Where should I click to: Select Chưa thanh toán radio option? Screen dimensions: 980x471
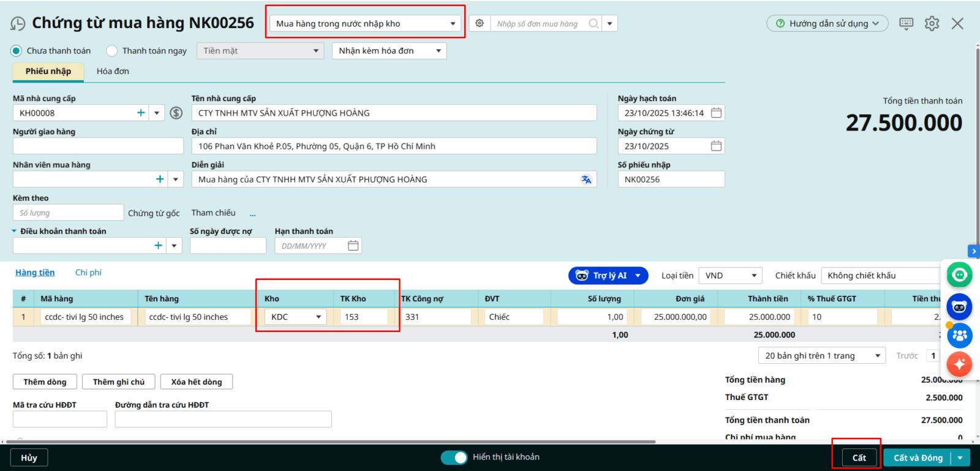coord(17,51)
